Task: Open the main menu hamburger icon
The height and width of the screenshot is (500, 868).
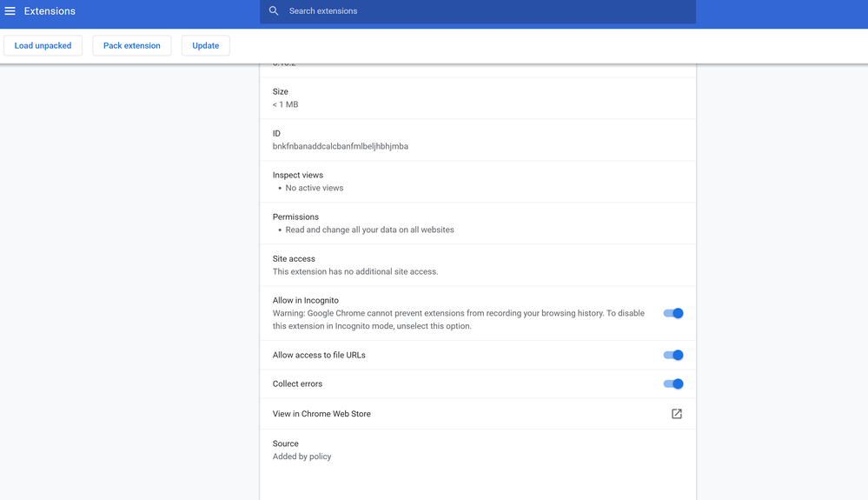Action: (10, 11)
